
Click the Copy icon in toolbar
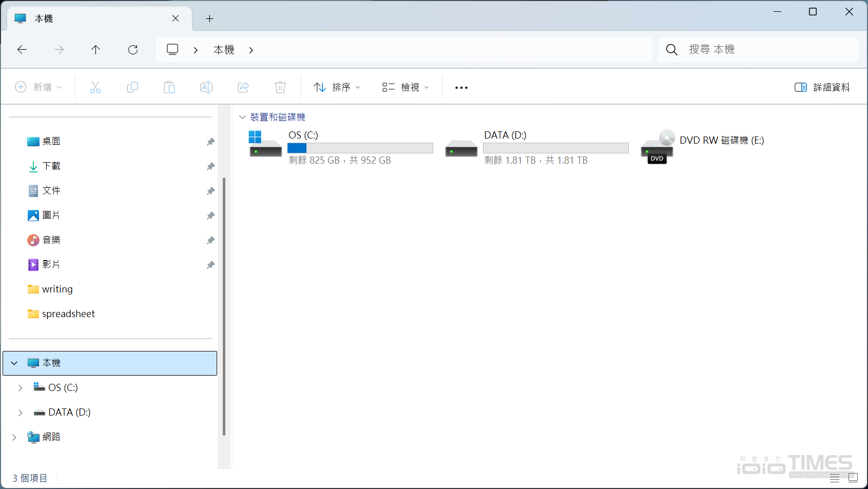132,87
